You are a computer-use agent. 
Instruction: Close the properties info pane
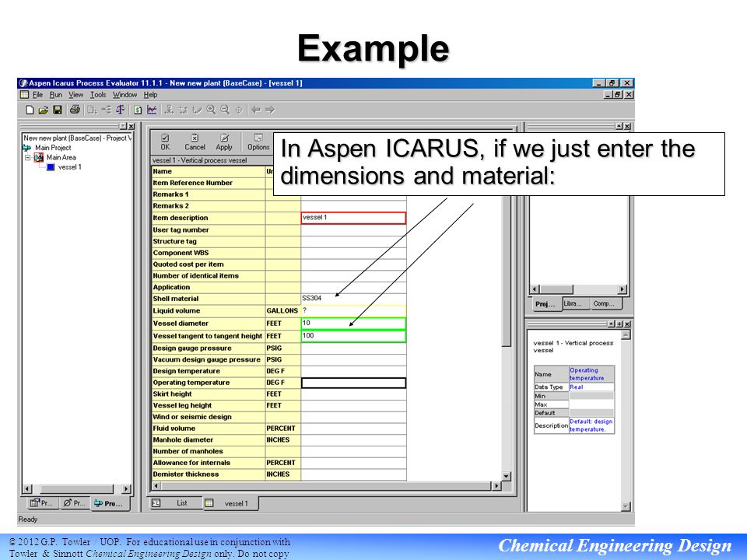pos(627,324)
